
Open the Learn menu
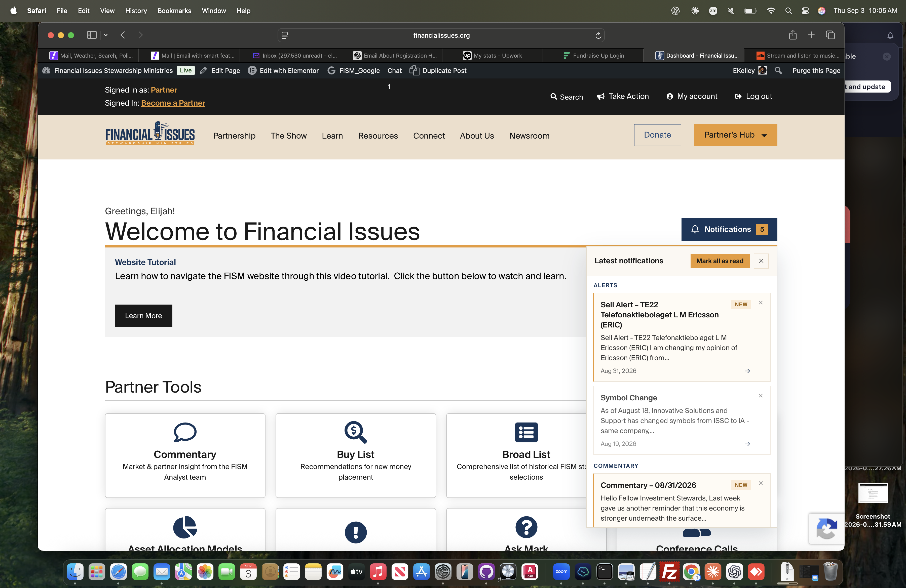(332, 135)
